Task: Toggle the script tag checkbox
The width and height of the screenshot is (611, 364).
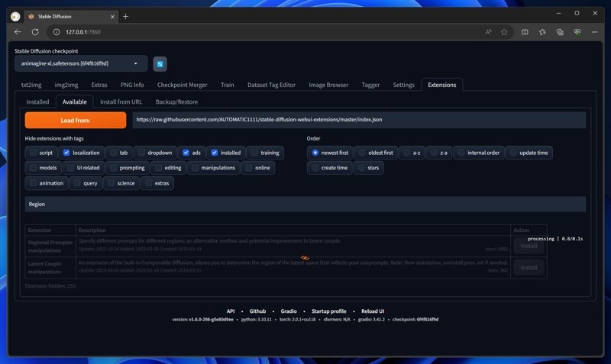Action: tap(33, 153)
